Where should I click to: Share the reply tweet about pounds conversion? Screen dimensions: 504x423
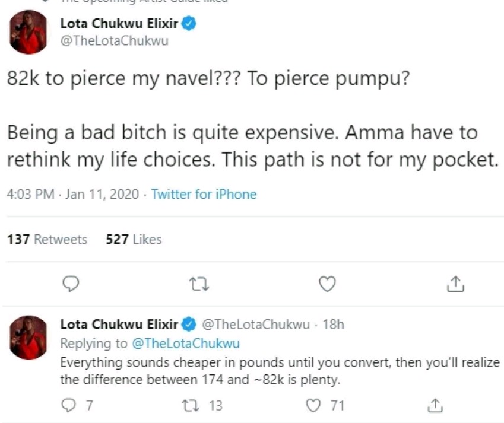click(435, 406)
